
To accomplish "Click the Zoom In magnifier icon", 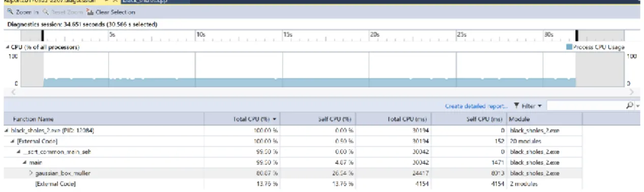I will [11, 12].
